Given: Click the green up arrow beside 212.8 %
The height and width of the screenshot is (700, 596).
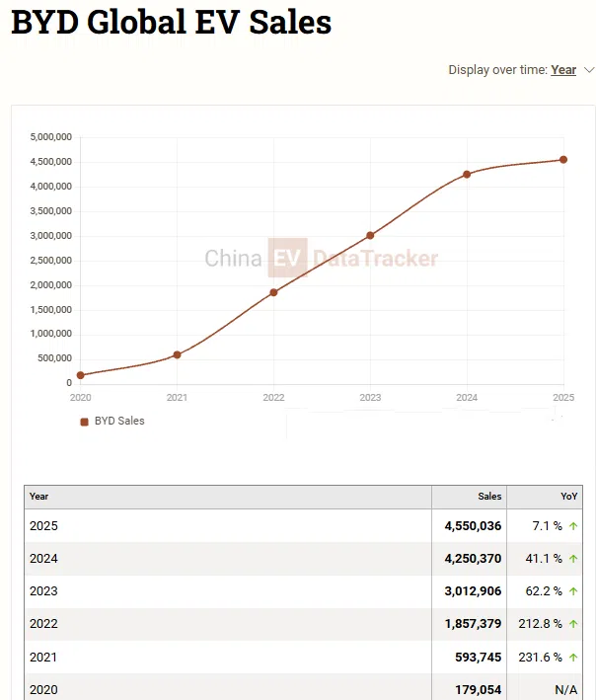Looking at the screenshot, I should coord(573,624).
